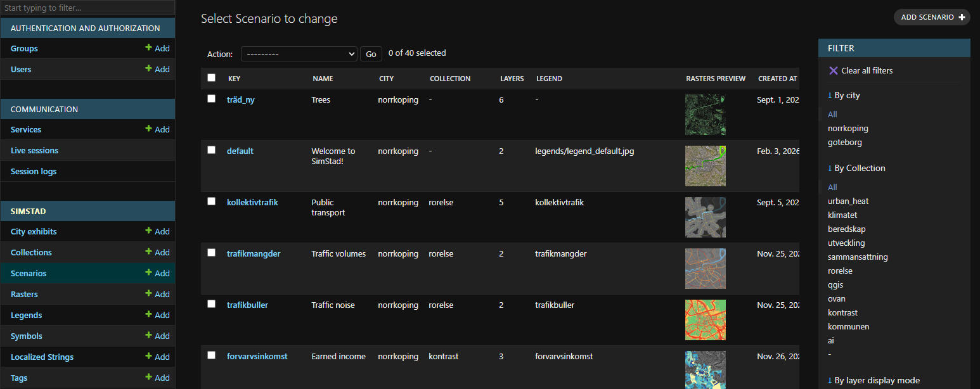Filter by collection ai

pos(831,340)
